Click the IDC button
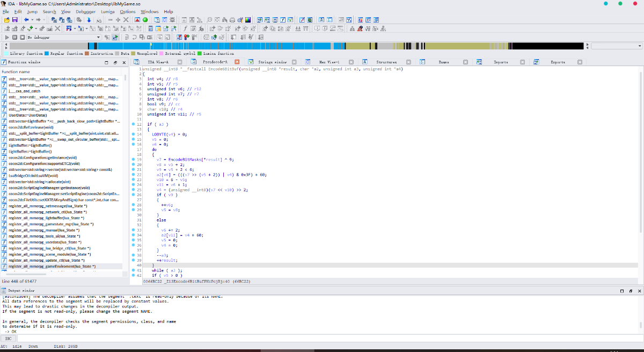Image resolution: width=644 pixels, height=352 pixels. click(x=8, y=339)
